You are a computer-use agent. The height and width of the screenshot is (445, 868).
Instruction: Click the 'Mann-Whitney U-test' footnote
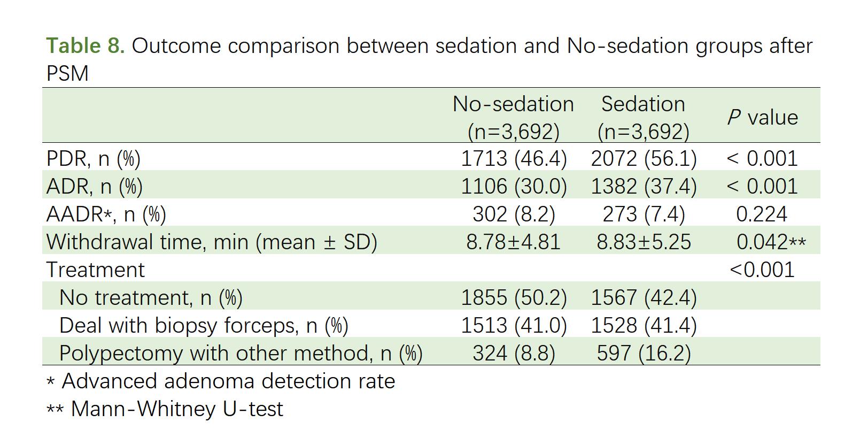click(177, 409)
